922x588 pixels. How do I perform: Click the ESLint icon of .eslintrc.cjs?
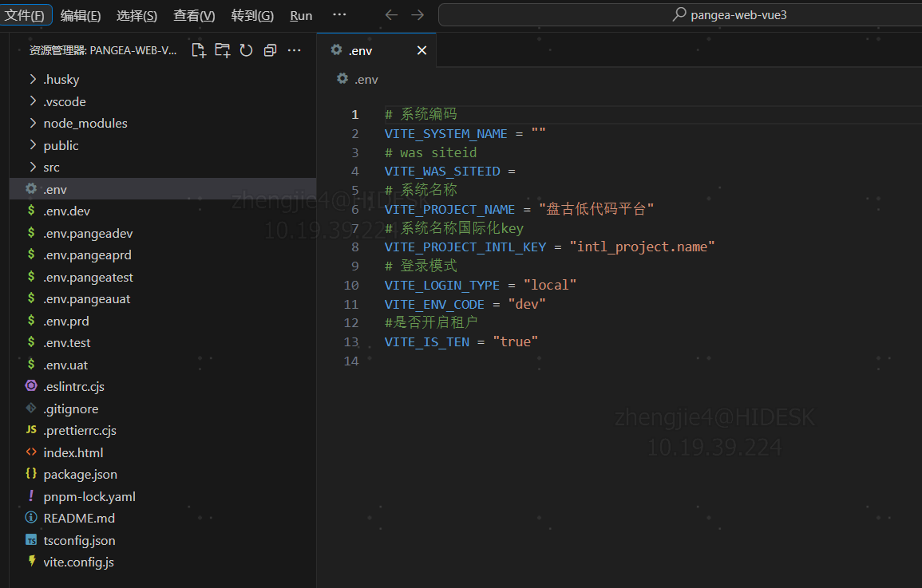tap(31, 386)
